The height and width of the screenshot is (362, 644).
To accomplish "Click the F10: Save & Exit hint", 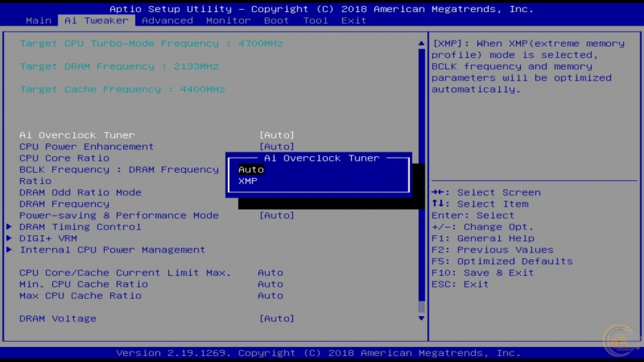I will tap(482, 273).
